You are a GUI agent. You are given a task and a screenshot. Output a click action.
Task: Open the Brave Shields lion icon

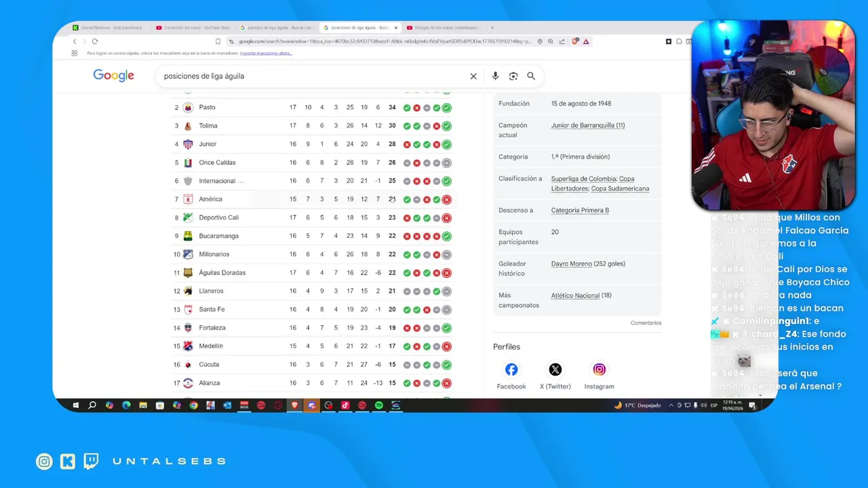pyautogui.click(x=575, y=41)
